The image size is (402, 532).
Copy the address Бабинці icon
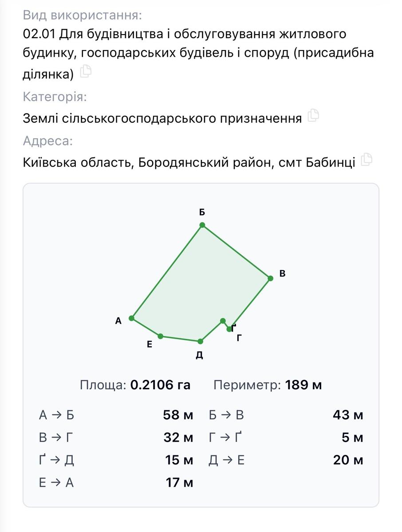coord(367,160)
